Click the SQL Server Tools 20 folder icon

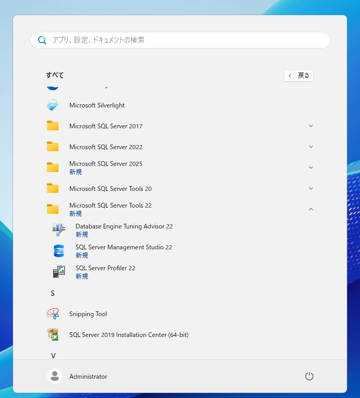[52, 189]
